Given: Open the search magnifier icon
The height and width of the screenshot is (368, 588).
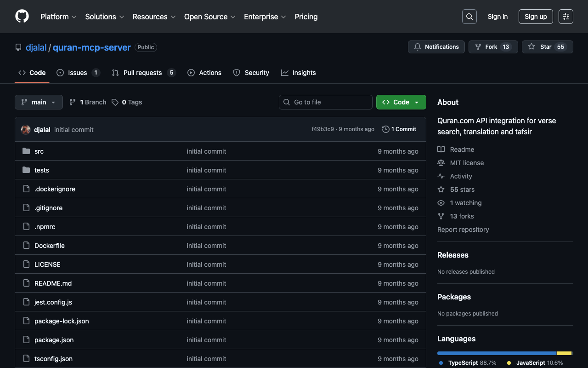Looking at the screenshot, I should coord(469,17).
